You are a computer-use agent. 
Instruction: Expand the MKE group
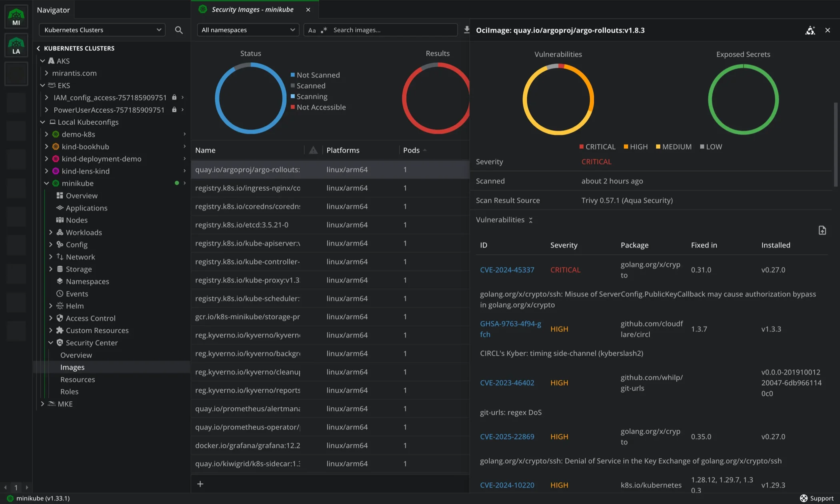pyautogui.click(x=43, y=404)
